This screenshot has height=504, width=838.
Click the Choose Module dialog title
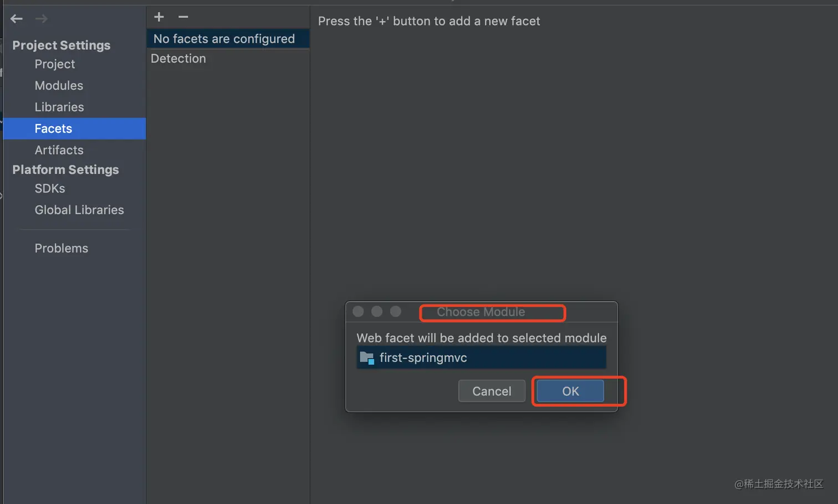[x=481, y=312]
